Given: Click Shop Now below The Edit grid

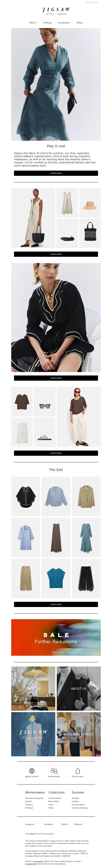Looking at the screenshot, I should 56,604.
